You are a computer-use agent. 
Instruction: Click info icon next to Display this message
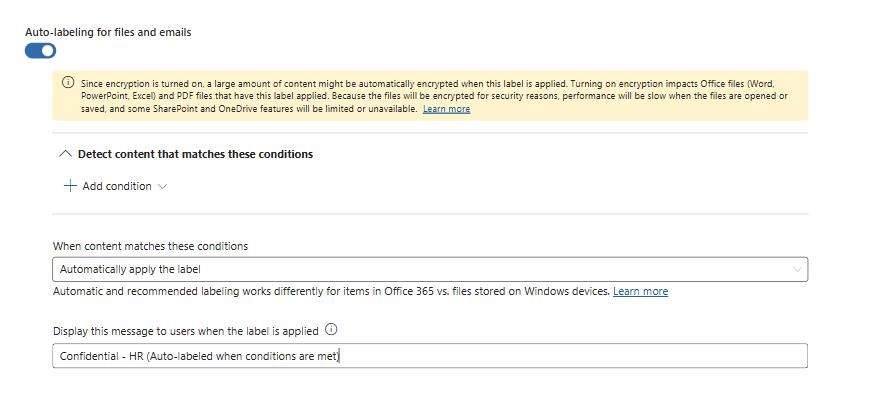click(332, 330)
